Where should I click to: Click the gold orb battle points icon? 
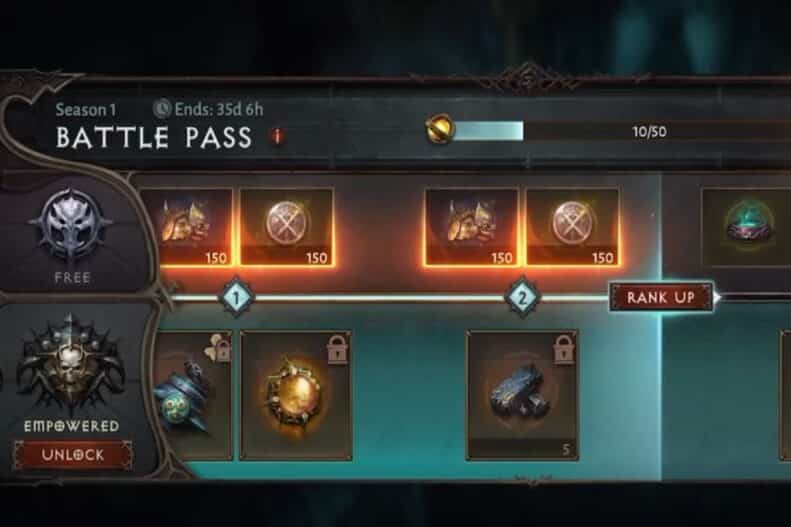pos(439,129)
